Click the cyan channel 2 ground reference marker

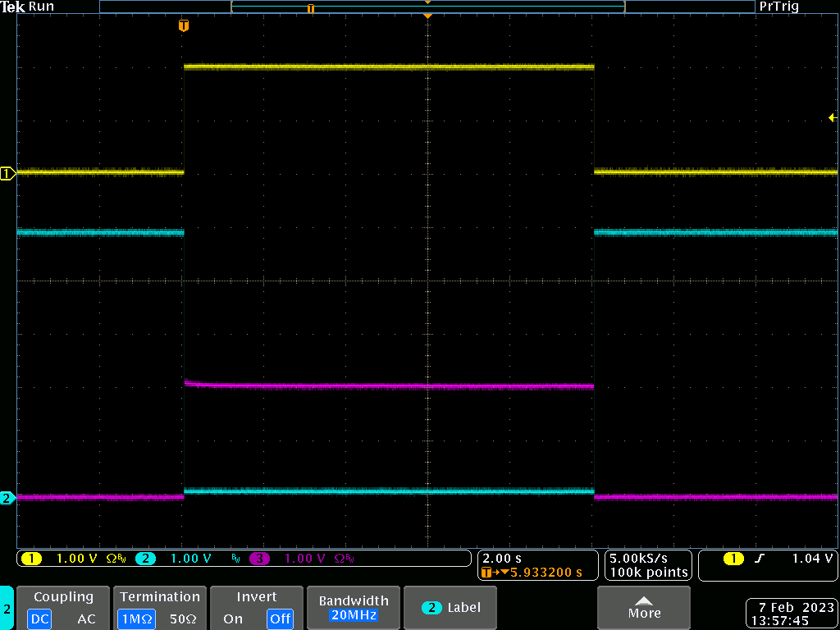point(8,498)
